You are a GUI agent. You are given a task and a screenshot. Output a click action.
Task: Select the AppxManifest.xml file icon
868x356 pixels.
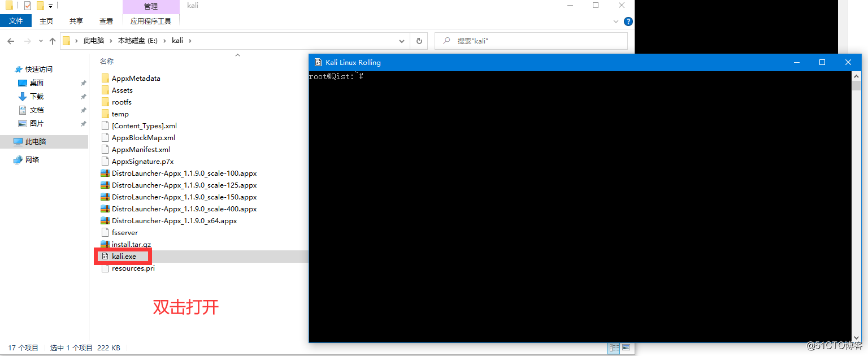105,149
